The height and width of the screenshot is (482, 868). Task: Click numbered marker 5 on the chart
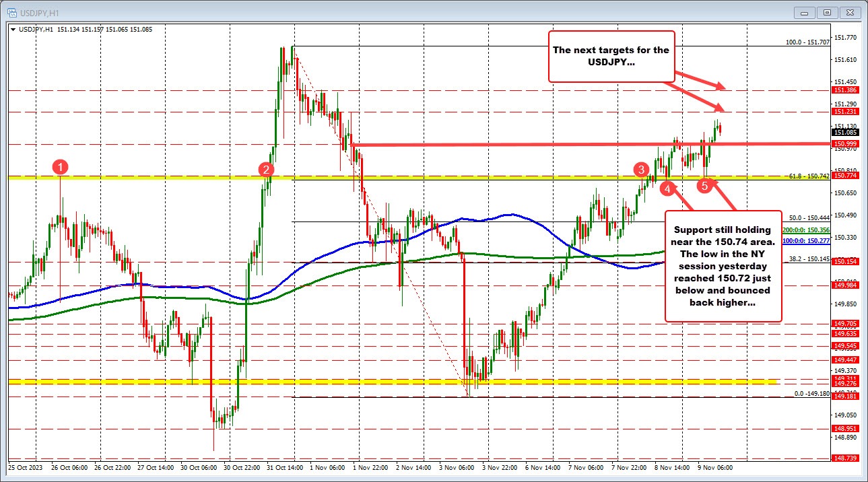click(705, 185)
